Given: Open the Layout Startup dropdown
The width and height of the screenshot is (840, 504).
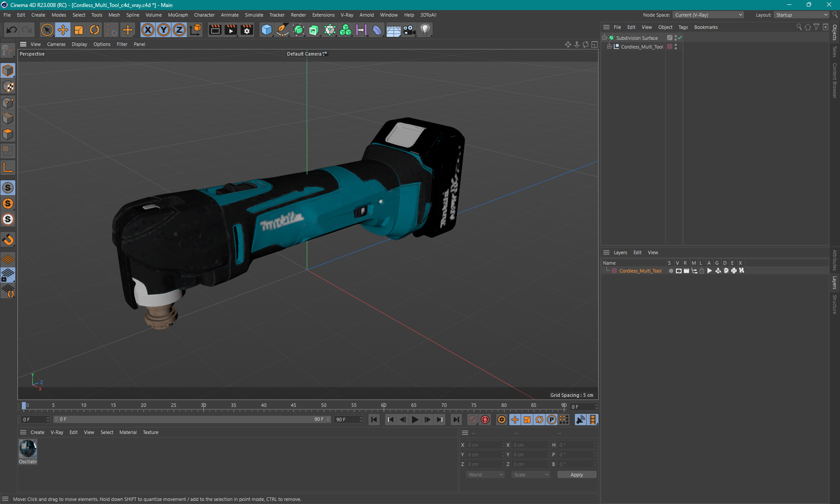Looking at the screenshot, I should [801, 15].
